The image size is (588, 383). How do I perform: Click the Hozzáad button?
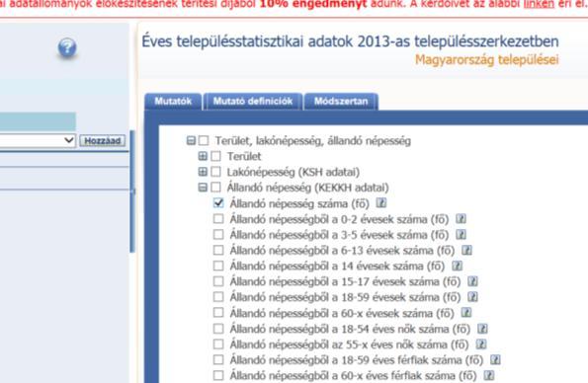(x=103, y=141)
